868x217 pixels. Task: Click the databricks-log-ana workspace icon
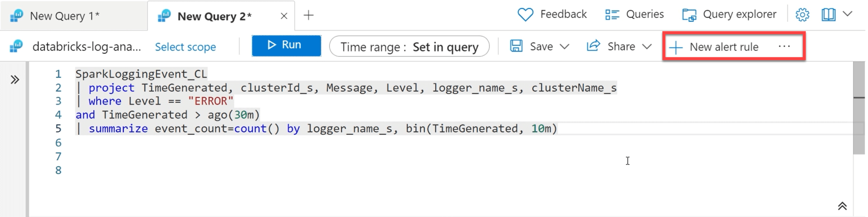(17, 46)
